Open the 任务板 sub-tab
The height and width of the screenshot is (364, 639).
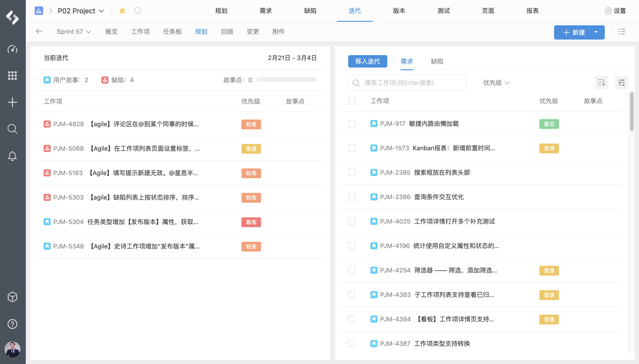click(172, 32)
